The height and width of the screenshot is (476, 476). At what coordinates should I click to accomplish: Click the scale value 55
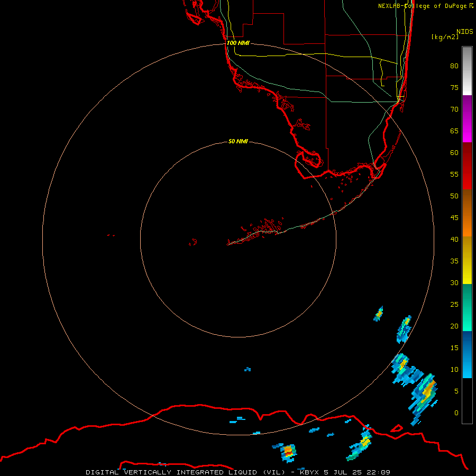[x=454, y=174]
